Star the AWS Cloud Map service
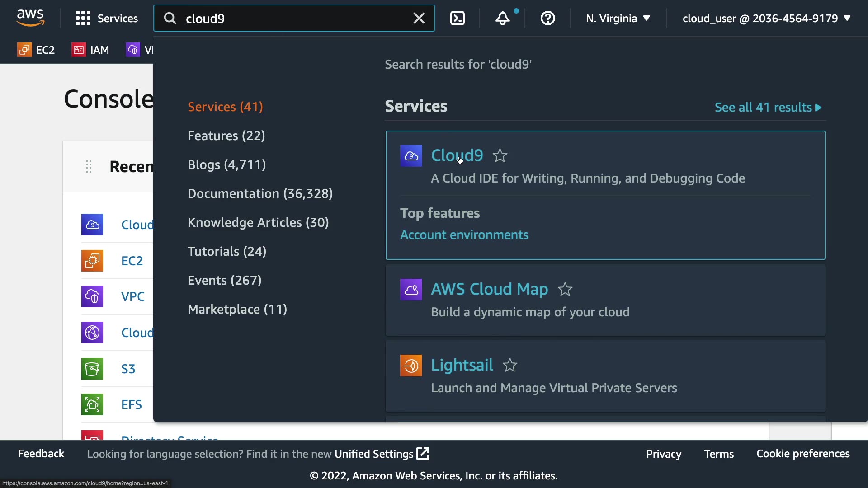 (565, 289)
